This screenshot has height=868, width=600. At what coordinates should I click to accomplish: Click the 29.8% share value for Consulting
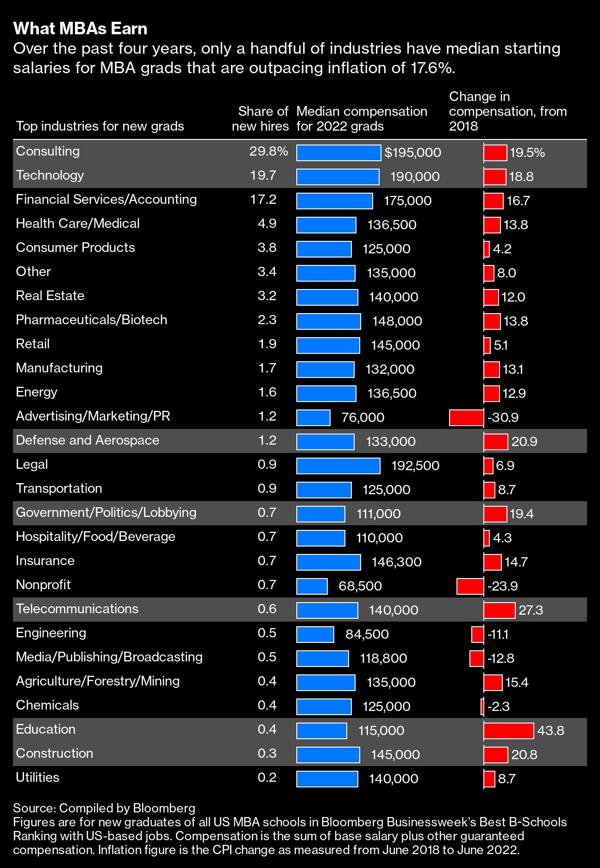click(269, 151)
